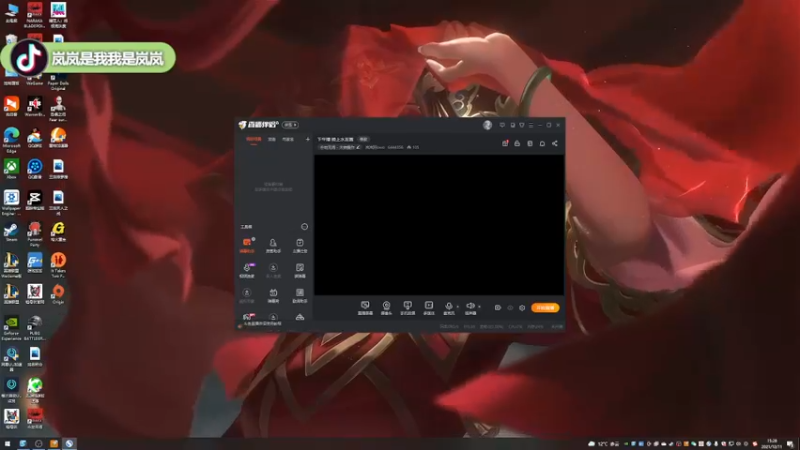Open the Steam desktop shortcut
Screen dimensions: 800x450
pyautogui.click(x=11, y=232)
